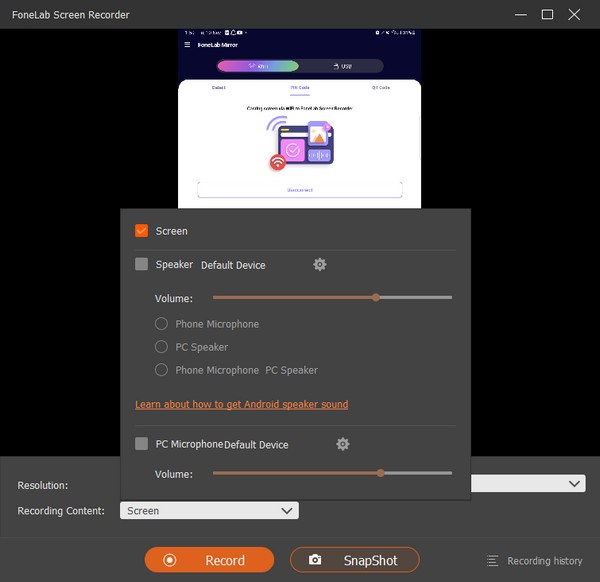This screenshot has height=582, width=600.
Task: Enable the PC Microphone checkbox
Action: tap(142, 443)
